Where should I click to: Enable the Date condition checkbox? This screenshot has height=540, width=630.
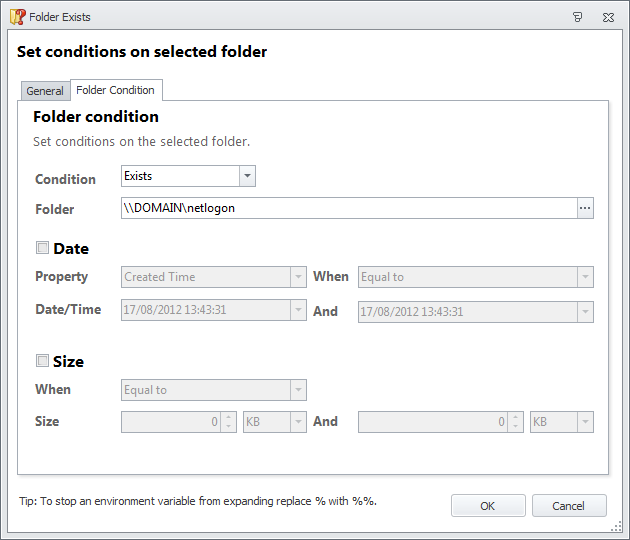click(x=43, y=248)
